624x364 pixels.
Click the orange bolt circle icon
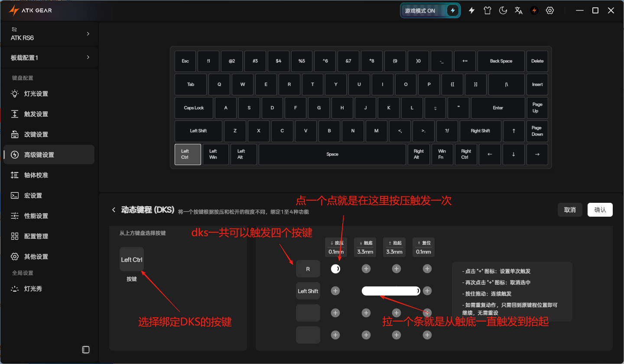(534, 10)
